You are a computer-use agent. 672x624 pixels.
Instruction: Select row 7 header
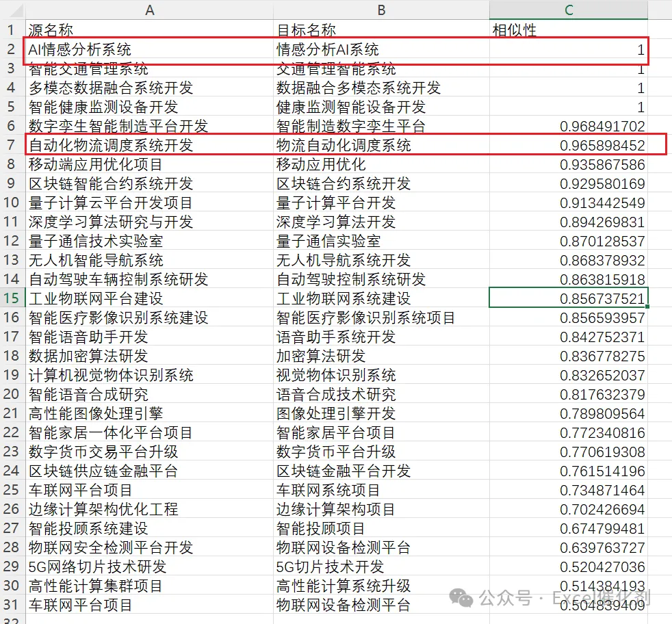(x=12, y=145)
